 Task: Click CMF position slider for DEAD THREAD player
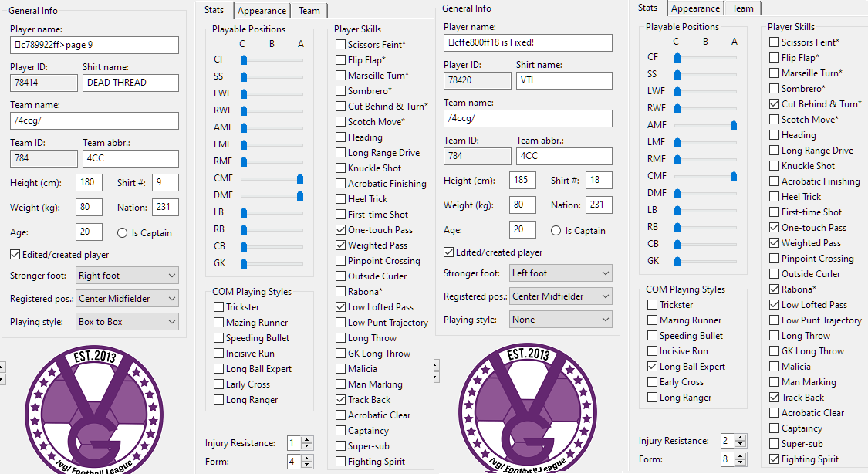point(272,179)
